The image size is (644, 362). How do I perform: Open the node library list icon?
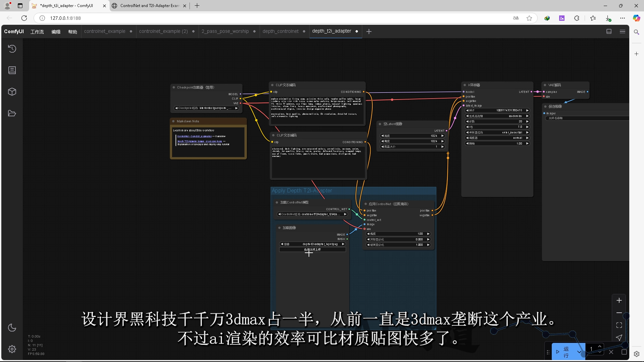tap(12, 70)
